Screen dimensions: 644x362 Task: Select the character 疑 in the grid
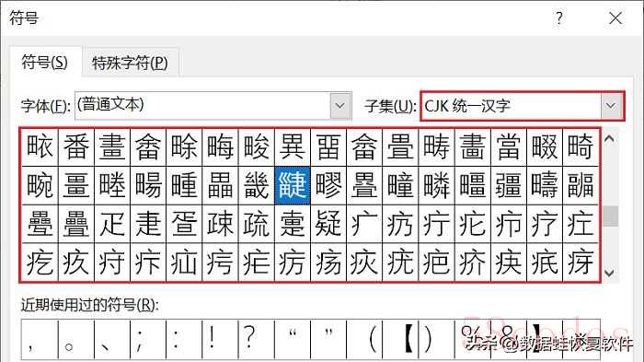pos(328,224)
